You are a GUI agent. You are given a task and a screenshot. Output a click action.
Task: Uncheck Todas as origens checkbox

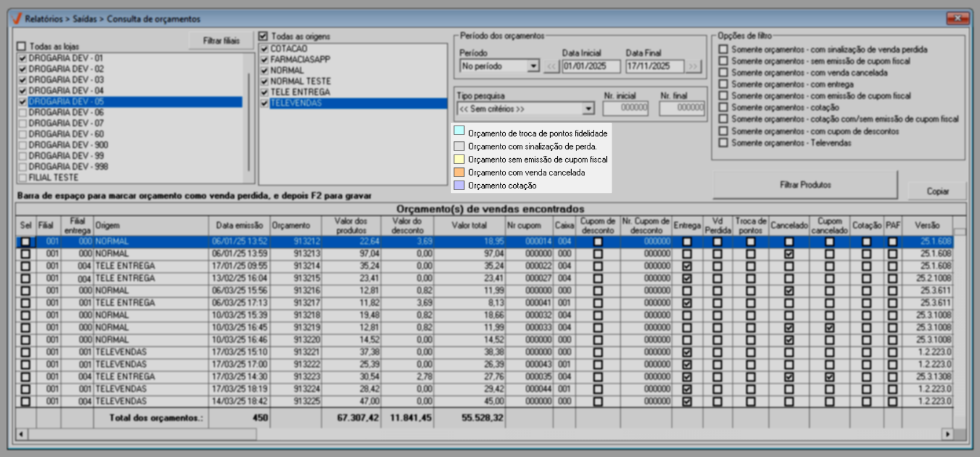click(x=264, y=36)
